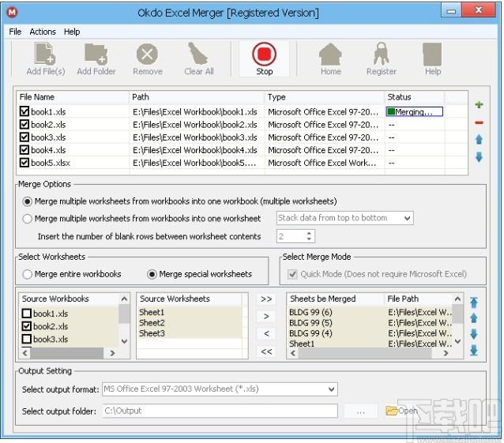Click the Source Workbooks horizontal scrollbar thumb
Image resolution: width=504 pixels, height=443 pixels.
[x=67, y=353]
